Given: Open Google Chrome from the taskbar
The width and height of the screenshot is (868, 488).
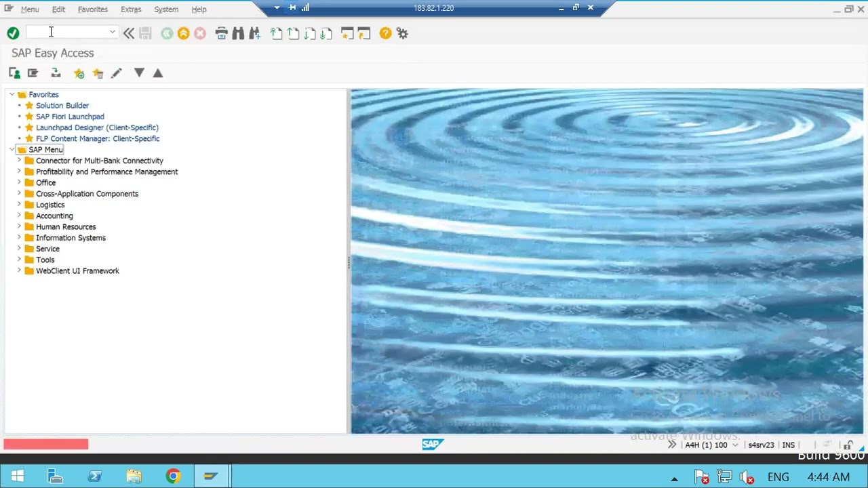Looking at the screenshot, I should (173, 476).
